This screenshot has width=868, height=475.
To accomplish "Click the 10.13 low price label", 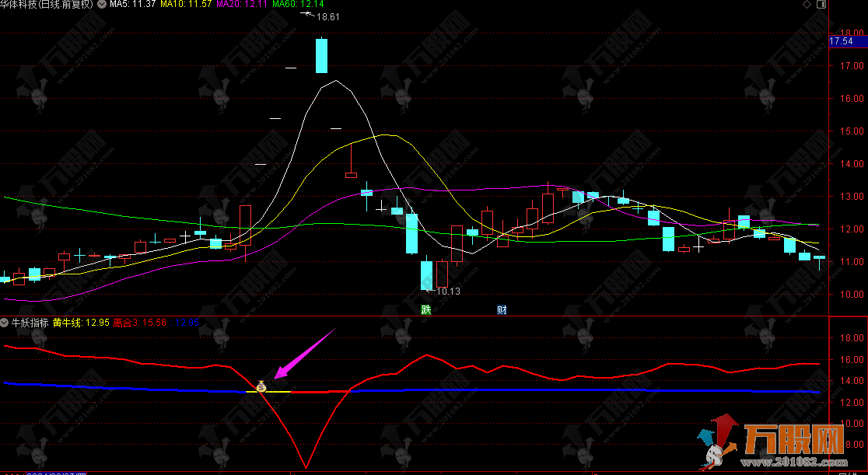I will click(x=448, y=292).
